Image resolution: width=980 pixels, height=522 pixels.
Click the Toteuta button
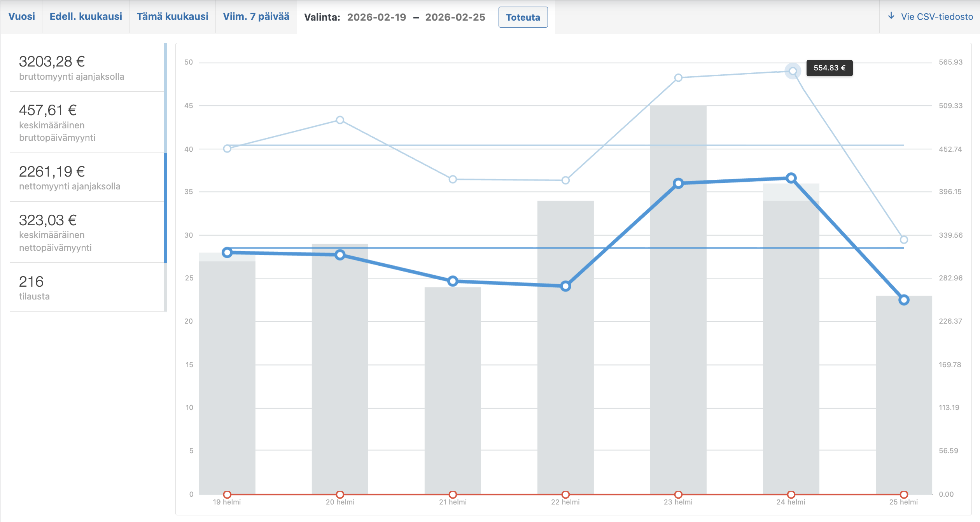point(523,17)
